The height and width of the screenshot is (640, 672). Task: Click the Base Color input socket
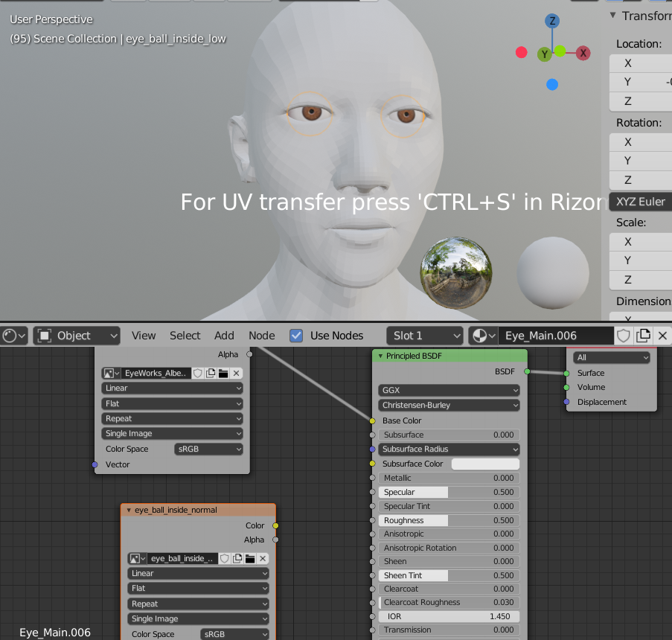[372, 421]
